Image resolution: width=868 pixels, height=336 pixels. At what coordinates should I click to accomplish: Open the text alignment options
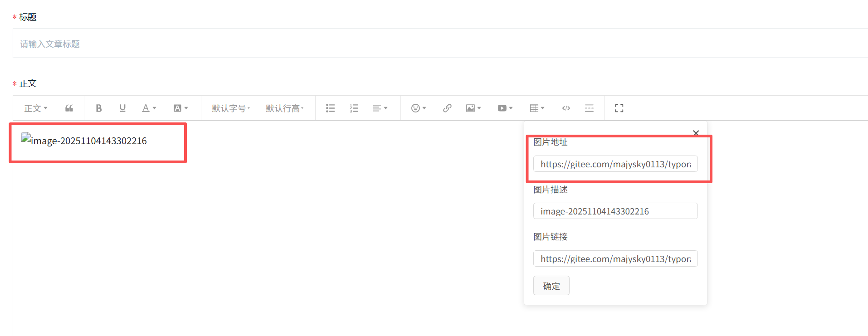click(380, 108)
